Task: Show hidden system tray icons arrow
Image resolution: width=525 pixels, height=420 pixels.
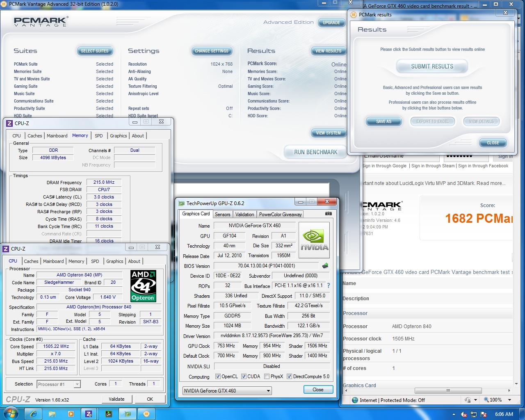Action: (x=454, y=414)
